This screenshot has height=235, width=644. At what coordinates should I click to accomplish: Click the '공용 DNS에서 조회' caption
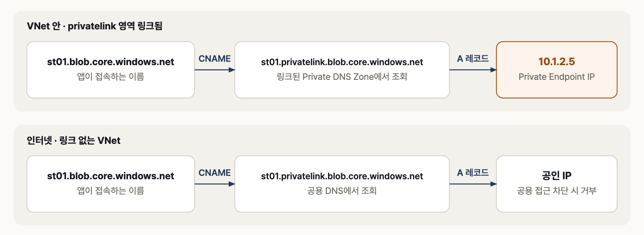[x=342, y=191]
